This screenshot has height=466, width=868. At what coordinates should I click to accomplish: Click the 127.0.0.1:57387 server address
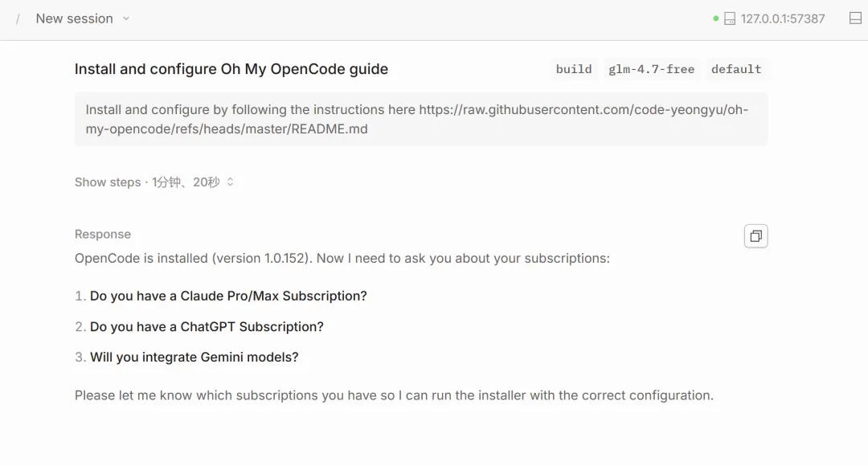click(783, 18)
